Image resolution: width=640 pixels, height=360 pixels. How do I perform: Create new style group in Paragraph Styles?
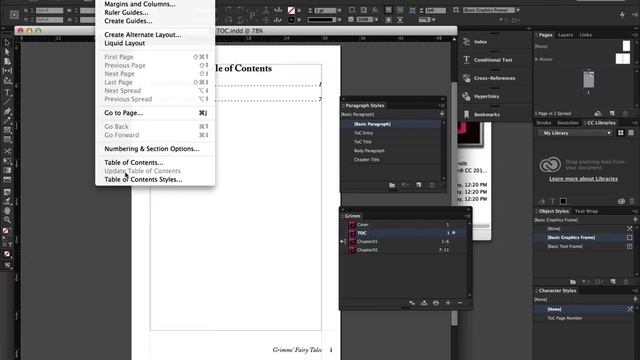392,185
